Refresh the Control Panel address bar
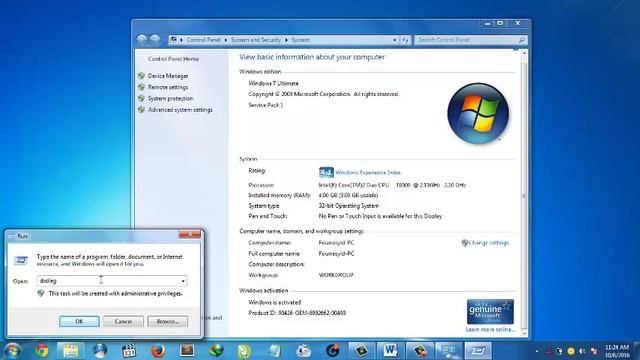 (x=405, y=40)
